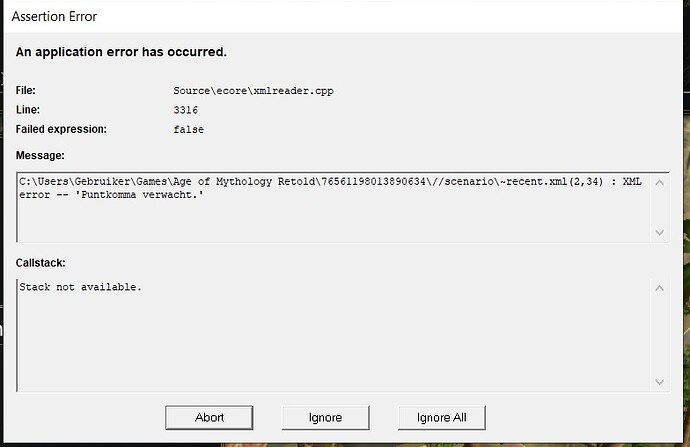The height and width of the screenshot is (447, 690).
Task: Select Ignore All button
Action: pos(441,418)
